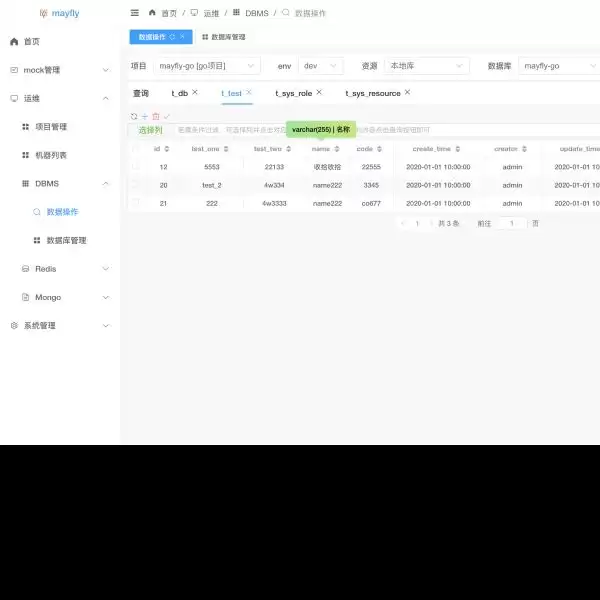This screenshot has height=600, width=600.
Task: Sort by the test_two column
Action: coord(289,149)
